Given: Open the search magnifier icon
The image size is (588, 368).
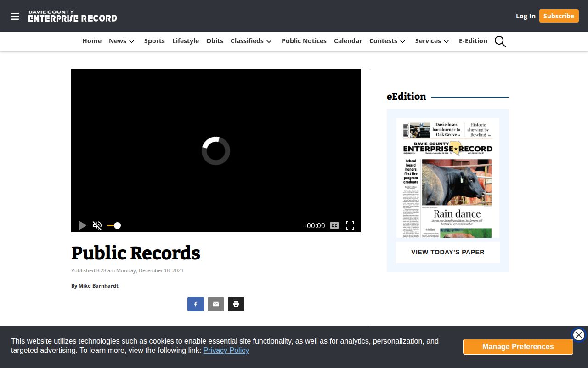Looking at the screenshot, I should point(500,41).
